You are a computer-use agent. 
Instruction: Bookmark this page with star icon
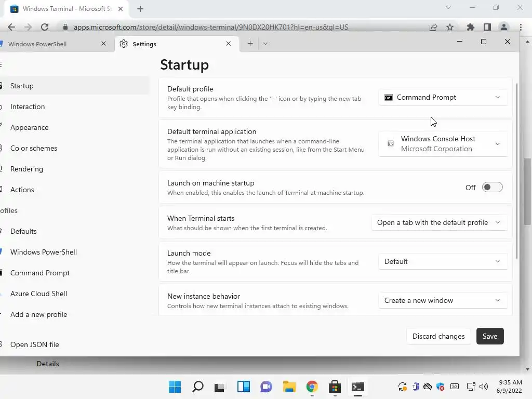point(450,27)
